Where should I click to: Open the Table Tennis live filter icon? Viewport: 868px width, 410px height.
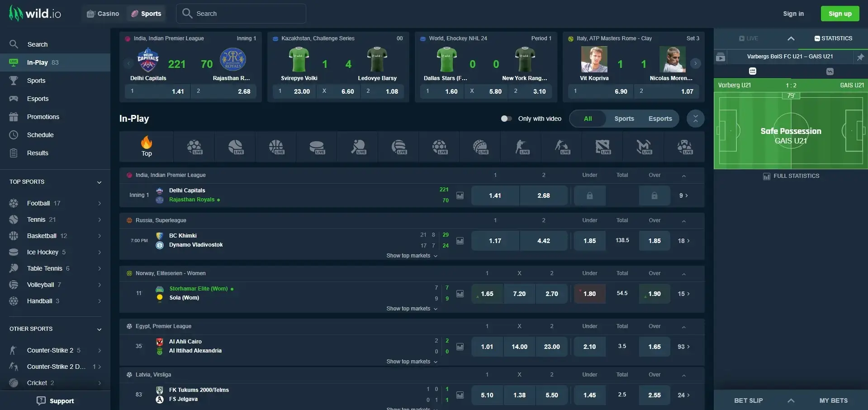(357, 147)
